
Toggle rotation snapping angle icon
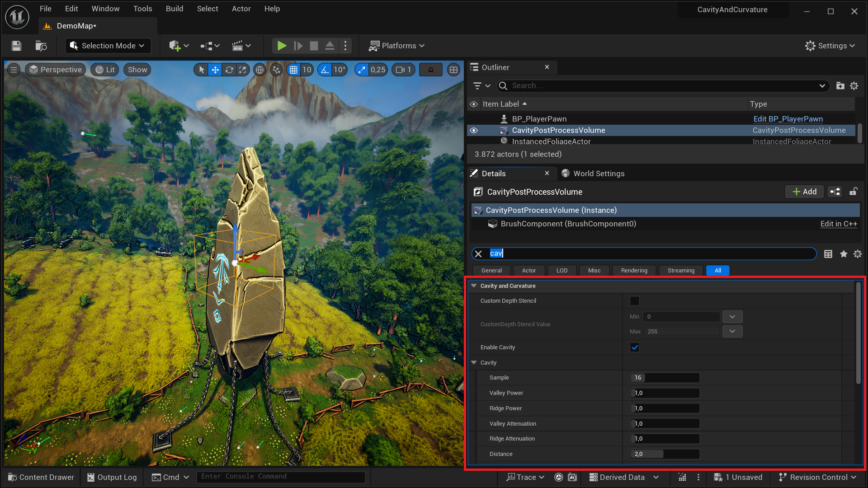(x=325, y=70)
